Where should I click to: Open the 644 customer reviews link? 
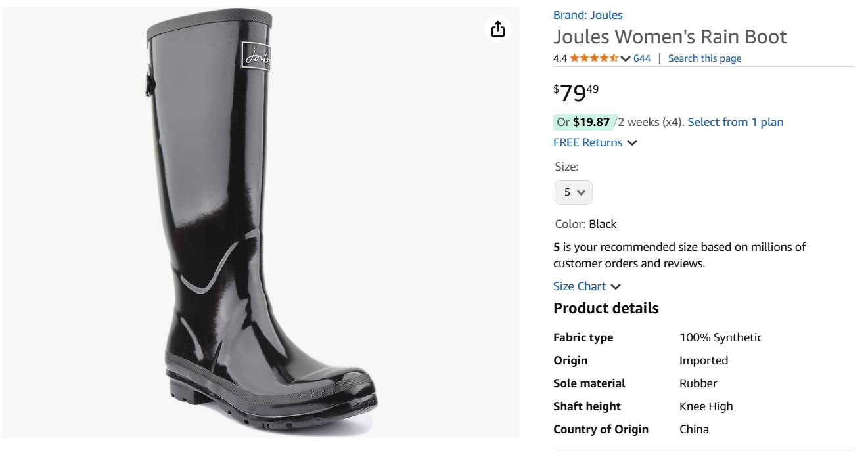(x=642, y=58)
